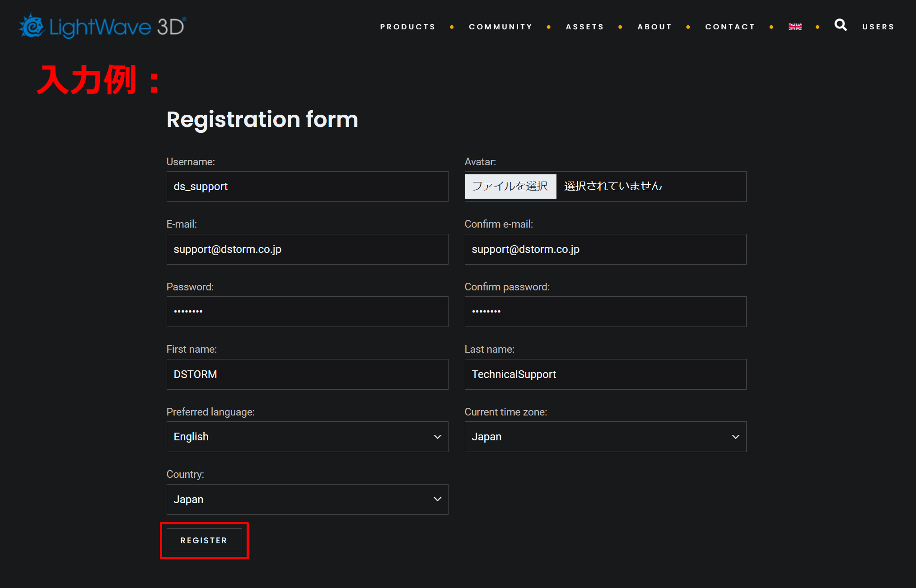Focus the Password field
Image resolution: width=916 pixels, height=588 pixels.
coord(307,312)
